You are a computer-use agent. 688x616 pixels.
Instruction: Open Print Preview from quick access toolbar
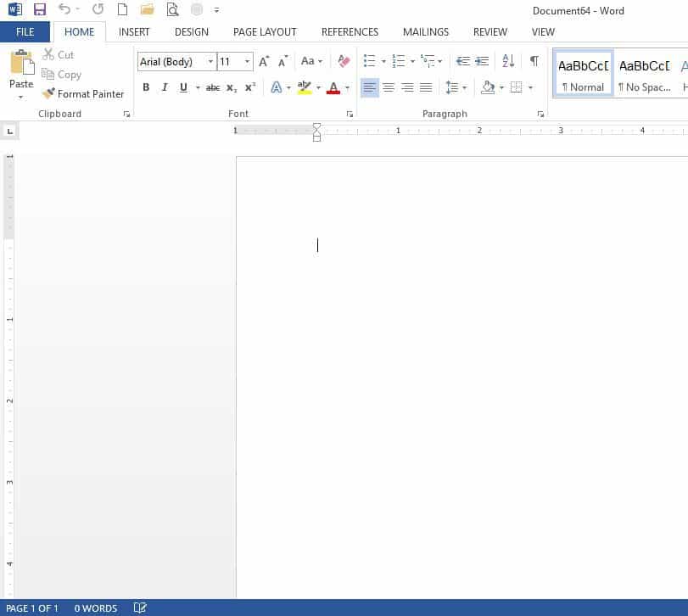coord(172,9)
